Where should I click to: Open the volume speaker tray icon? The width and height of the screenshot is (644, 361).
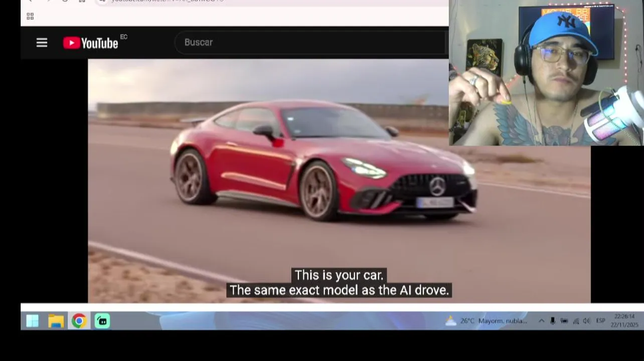586,321
